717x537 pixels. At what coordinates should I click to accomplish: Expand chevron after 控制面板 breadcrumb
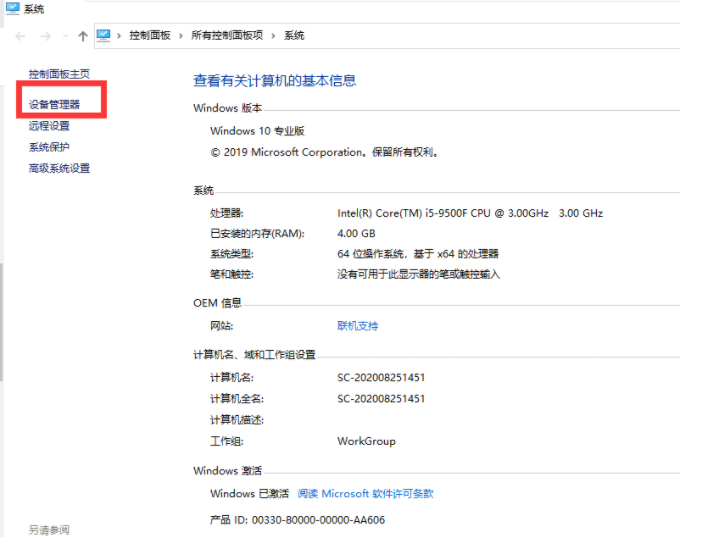181,36
